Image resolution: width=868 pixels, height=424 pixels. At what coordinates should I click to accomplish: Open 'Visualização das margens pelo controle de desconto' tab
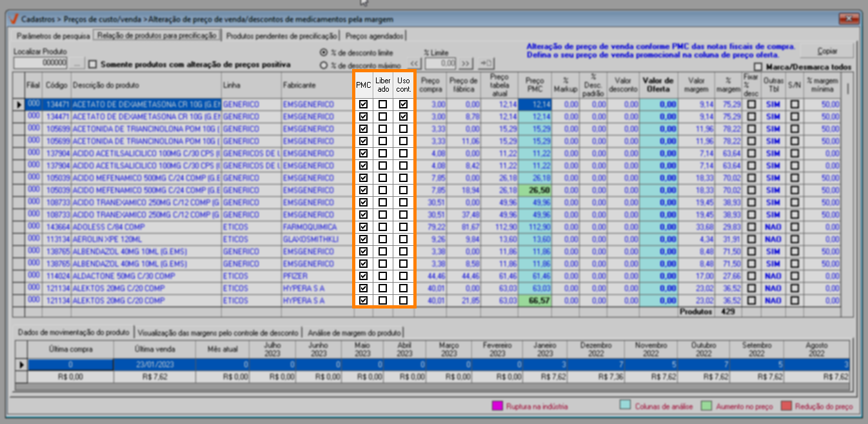(219, 333)
